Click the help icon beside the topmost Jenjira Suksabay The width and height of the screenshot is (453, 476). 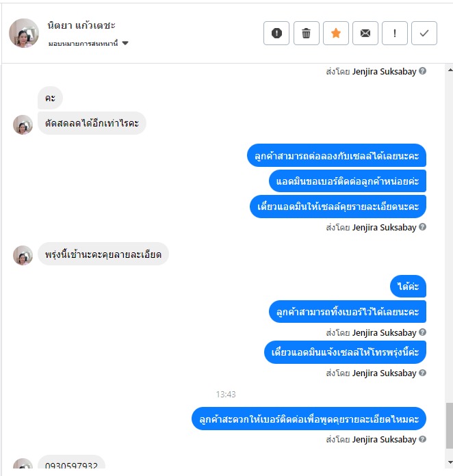[422, 71]
